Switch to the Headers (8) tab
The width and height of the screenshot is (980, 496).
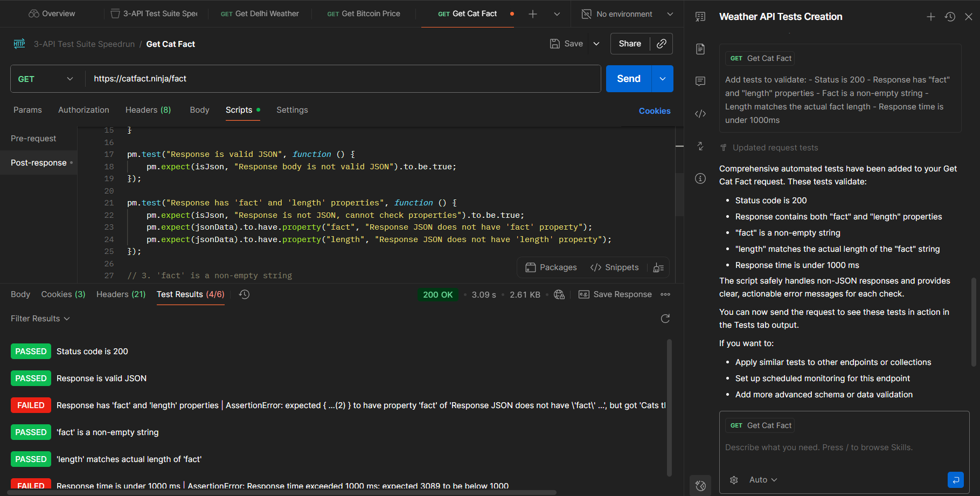(148, 110)
